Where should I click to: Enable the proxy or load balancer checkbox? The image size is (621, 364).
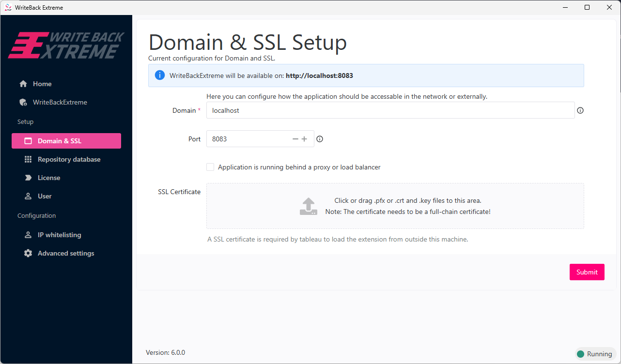tap(210, 167)
